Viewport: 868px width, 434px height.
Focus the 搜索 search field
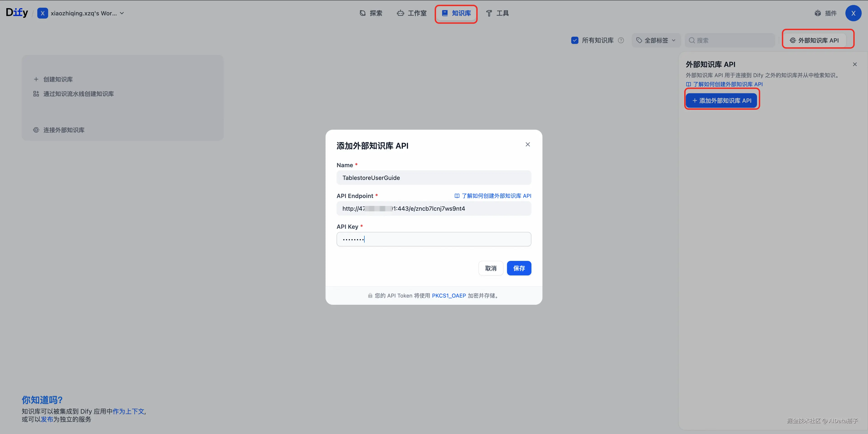coord(730,41)
